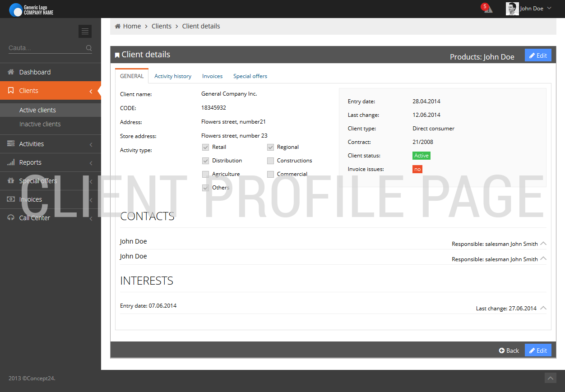This screenshot has height=392, width=565.
Task: Click the company logo icon
Action: click(15, 9)
